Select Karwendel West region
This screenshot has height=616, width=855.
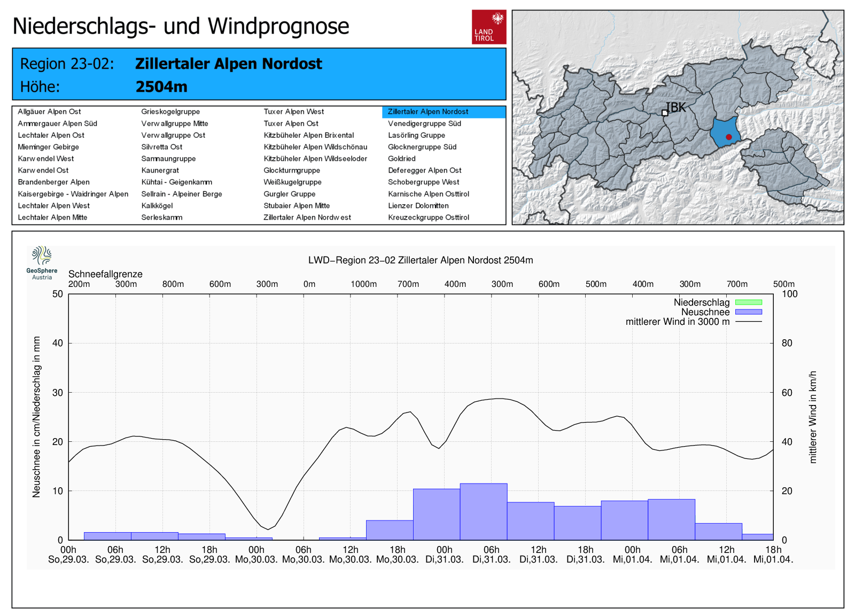(45, 159)
